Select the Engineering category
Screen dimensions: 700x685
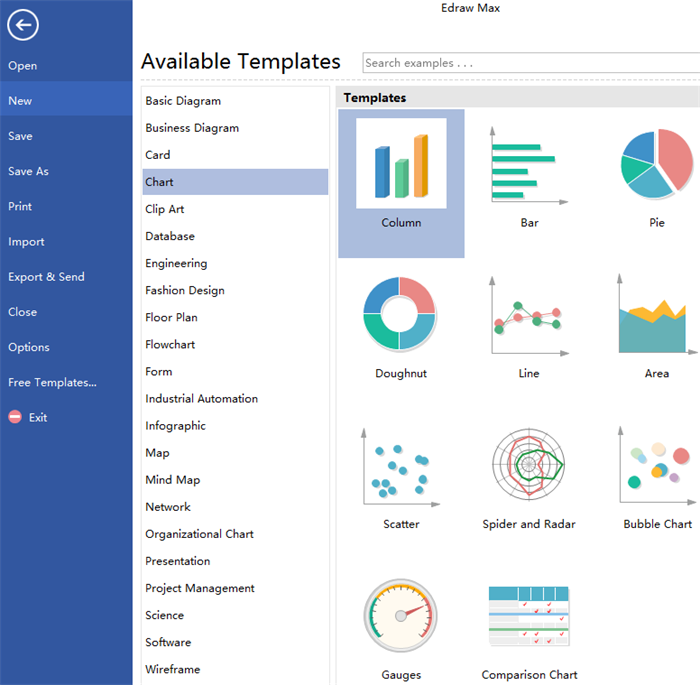(235, 263)
